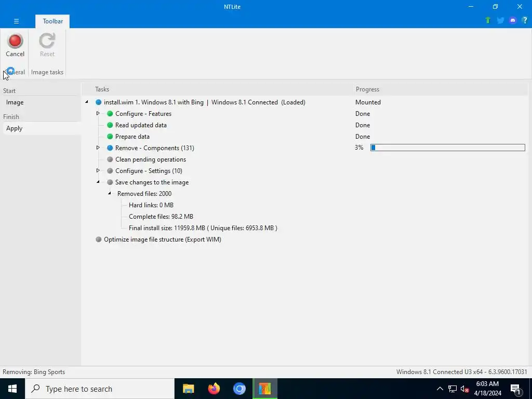Click green status dot of Prepare data
The image size is (532, 399).
pyautogui.click(x=110, y=137)
